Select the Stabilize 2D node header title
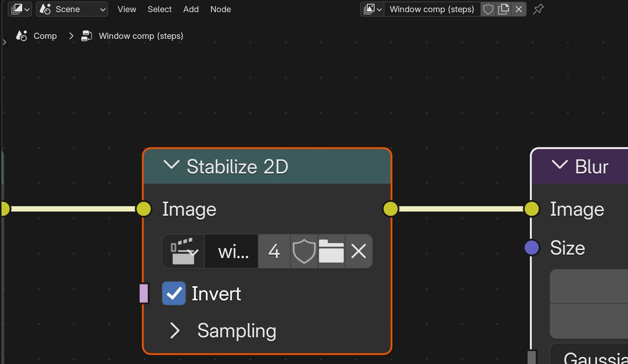Viewport: 628px width, 364px height. click(237, 167)
